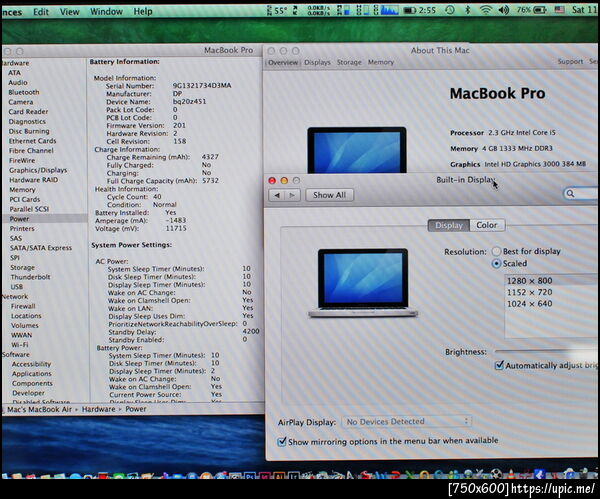Open the Window menu

click(x=106, y=11)
